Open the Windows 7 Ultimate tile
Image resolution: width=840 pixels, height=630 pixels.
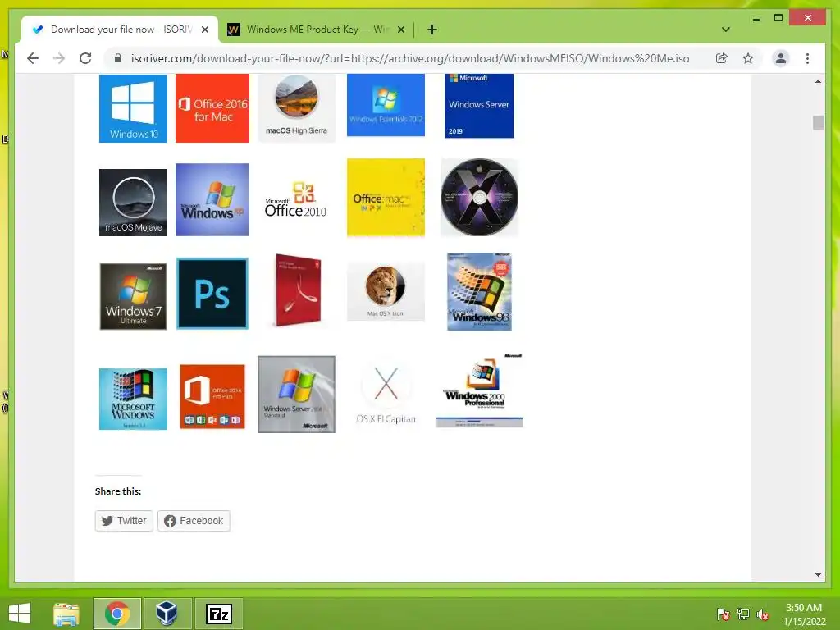point(133,296)
